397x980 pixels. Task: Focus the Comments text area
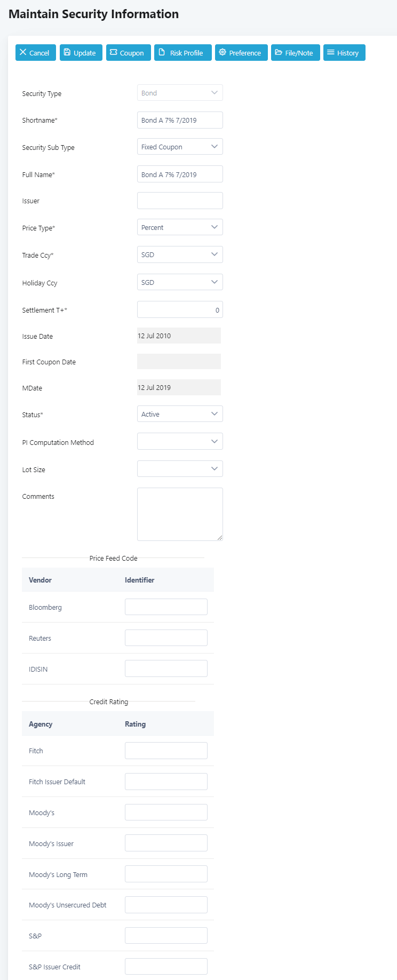(x=180, y=514)
